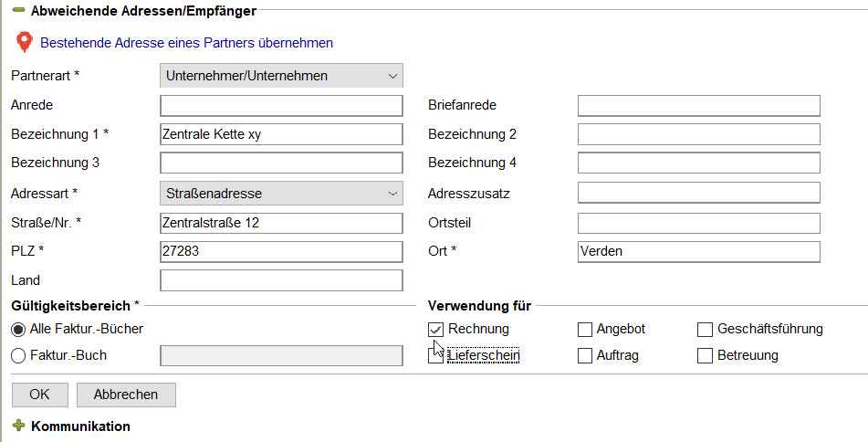
Task: Open the Partnerart dropdown
Action: (281, 76)
